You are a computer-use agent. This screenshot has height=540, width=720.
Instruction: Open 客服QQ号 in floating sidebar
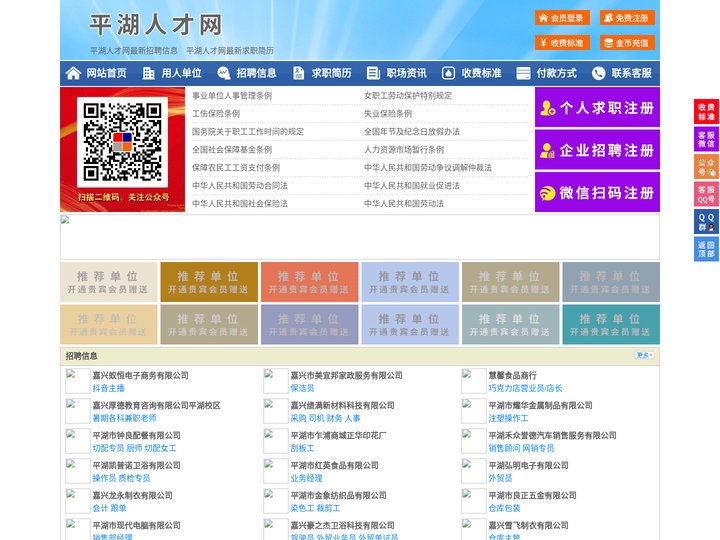(x=706, y=194)
